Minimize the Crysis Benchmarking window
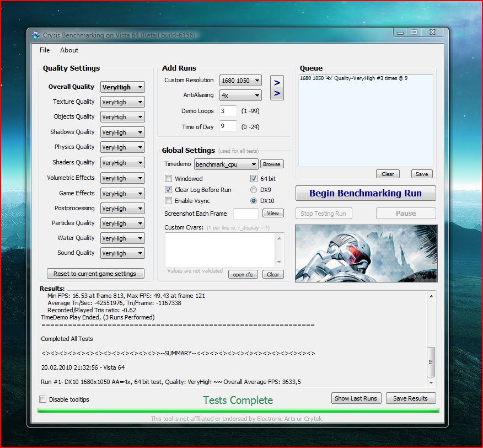 [x=400, y=33]
